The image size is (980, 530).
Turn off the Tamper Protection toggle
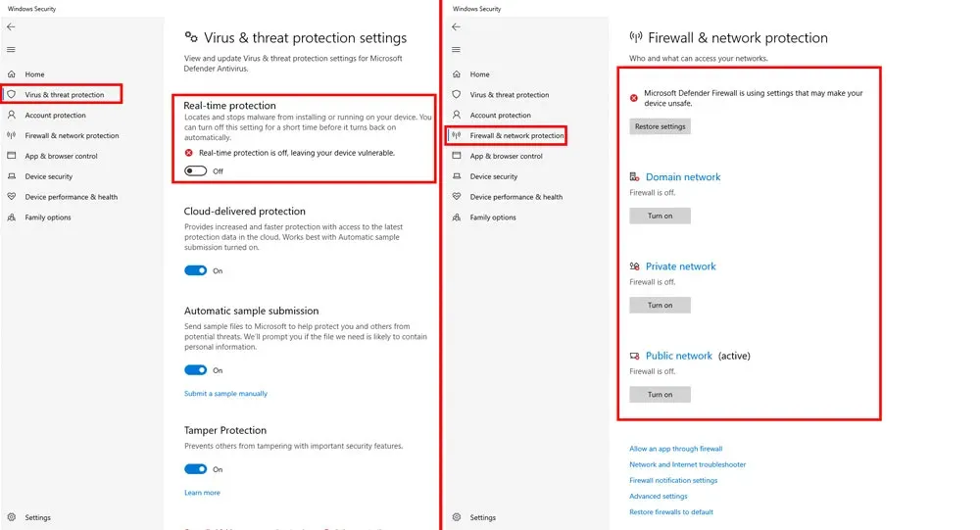(x=196, y=468)
